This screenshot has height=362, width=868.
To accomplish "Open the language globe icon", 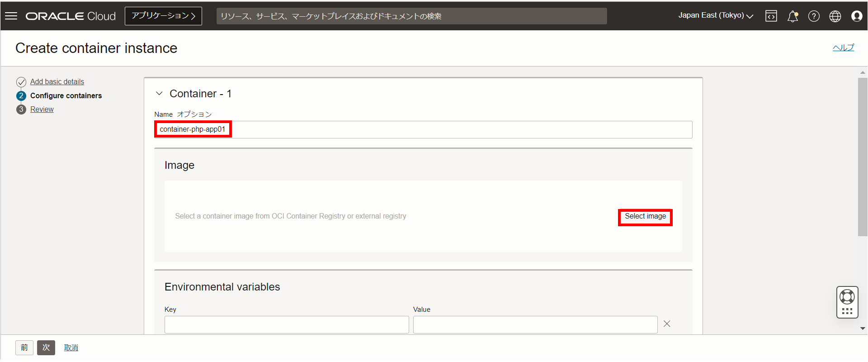I will point(835,16).
